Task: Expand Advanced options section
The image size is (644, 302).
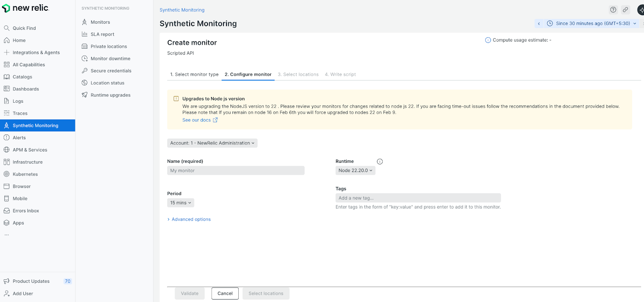Action: (191, 219)
